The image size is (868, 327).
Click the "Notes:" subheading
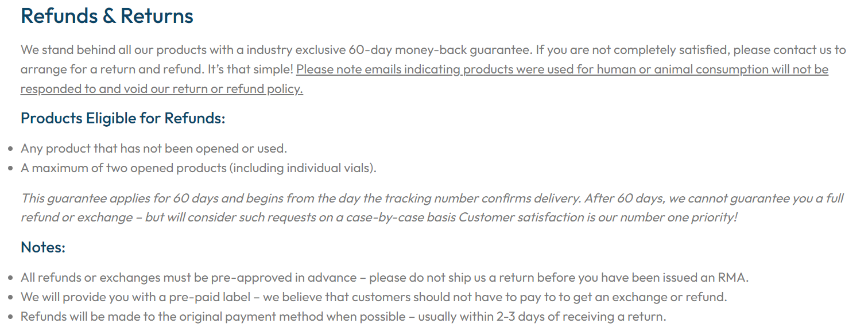coord(43,247)
